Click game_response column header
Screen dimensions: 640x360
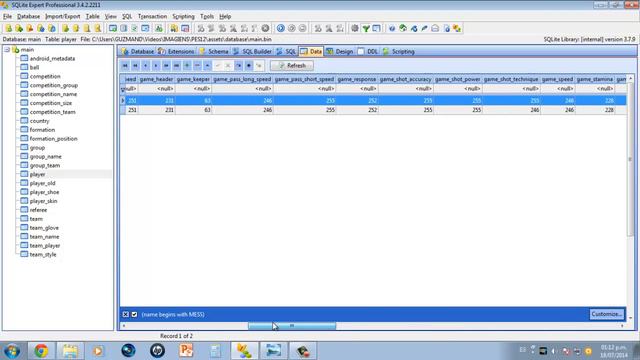pos(357,79)
